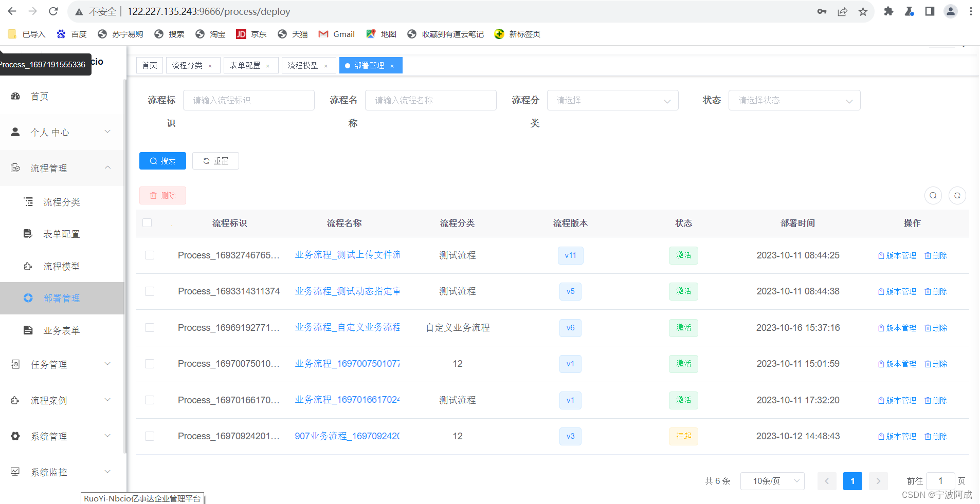
Task: Close the 部署管理 tab
Action: pyautogui.click(x=392, y=66)
